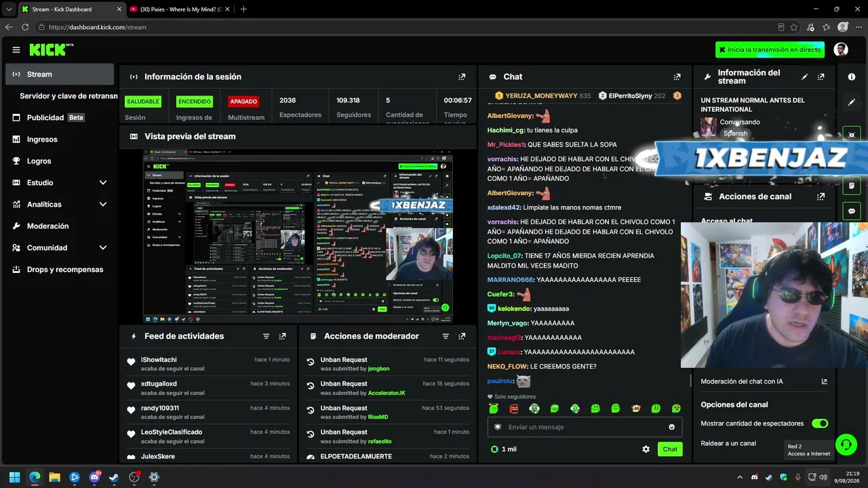This screenshot has height=488, width=868.
Task: Click Inicia la transmisión en directo button
Action: (770, 49)
